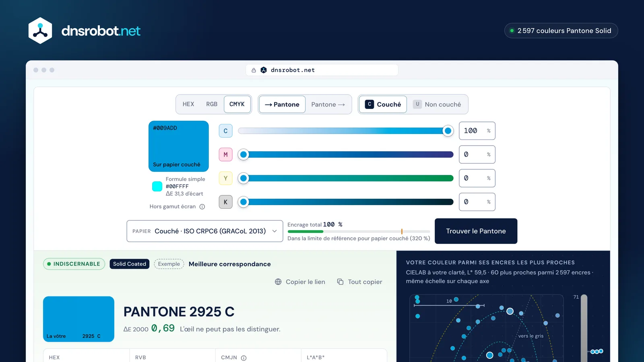Click the 2 597 couleurs Pantone Solid badge
Viewport: 644px width, 362px height.
coord(561,31)
